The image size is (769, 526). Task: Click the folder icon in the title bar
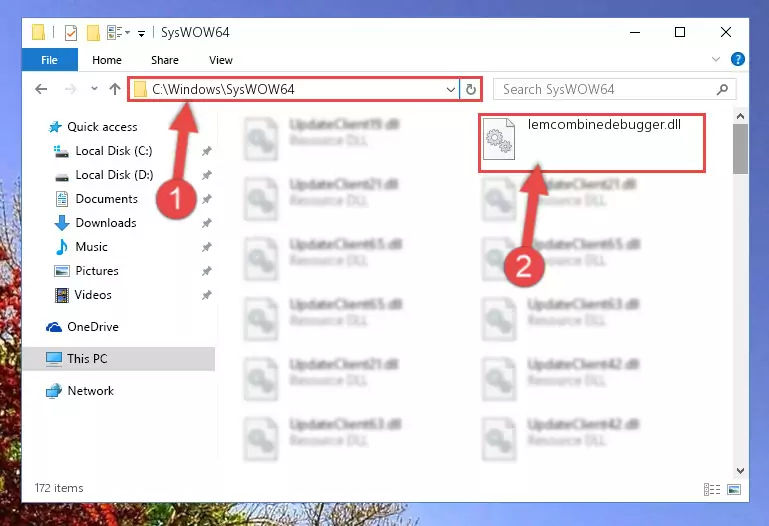tap(38, 32)
